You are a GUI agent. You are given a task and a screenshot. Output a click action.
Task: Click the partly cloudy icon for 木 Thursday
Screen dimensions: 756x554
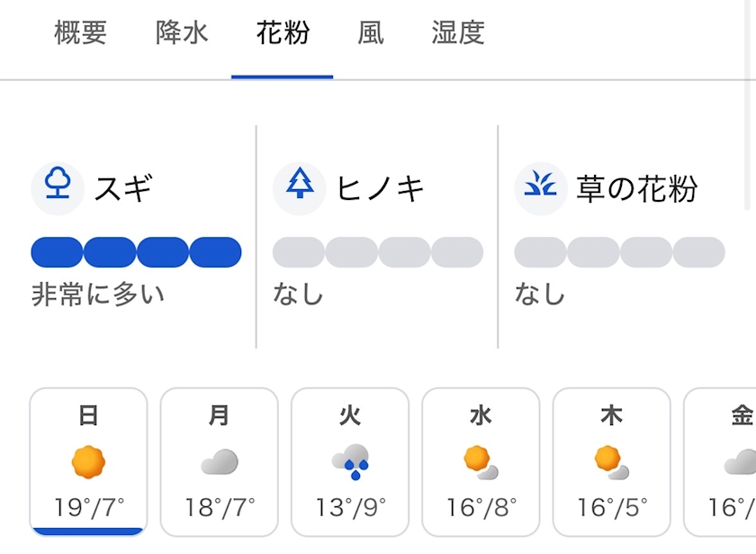(x=611, y=463)
